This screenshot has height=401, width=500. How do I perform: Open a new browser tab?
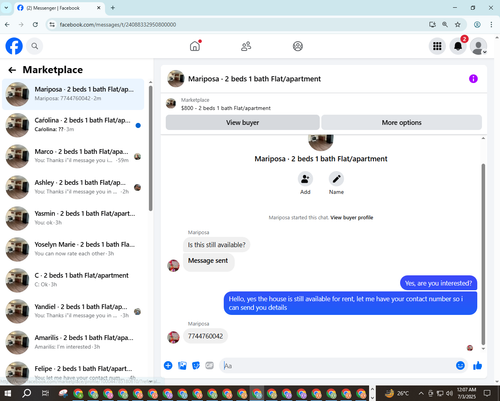point(113,8)
